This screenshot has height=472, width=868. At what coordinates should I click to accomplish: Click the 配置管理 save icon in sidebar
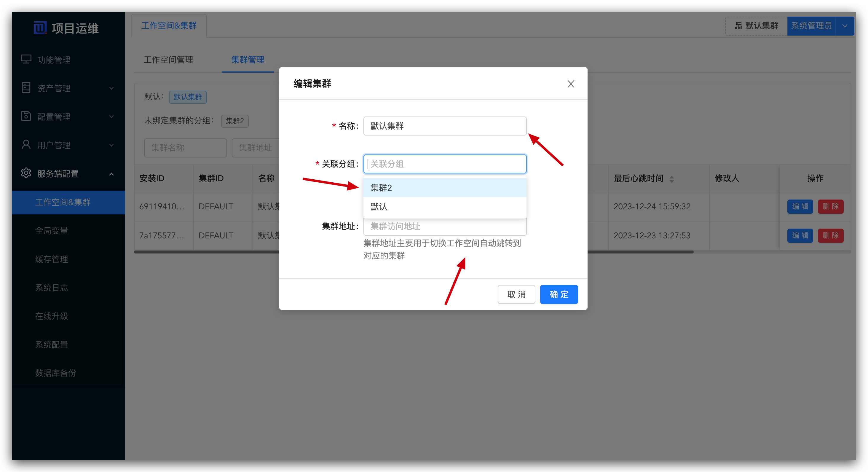click(x=26, y=116)
